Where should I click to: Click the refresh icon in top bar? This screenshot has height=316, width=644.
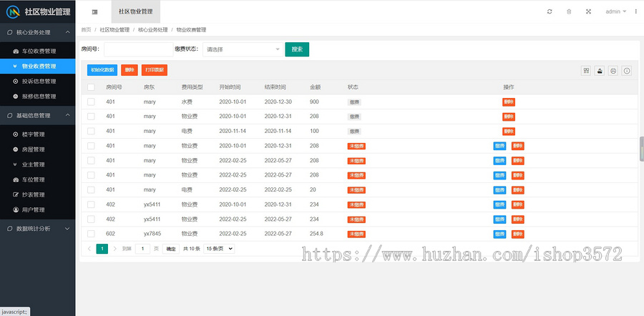coord(550,11)
